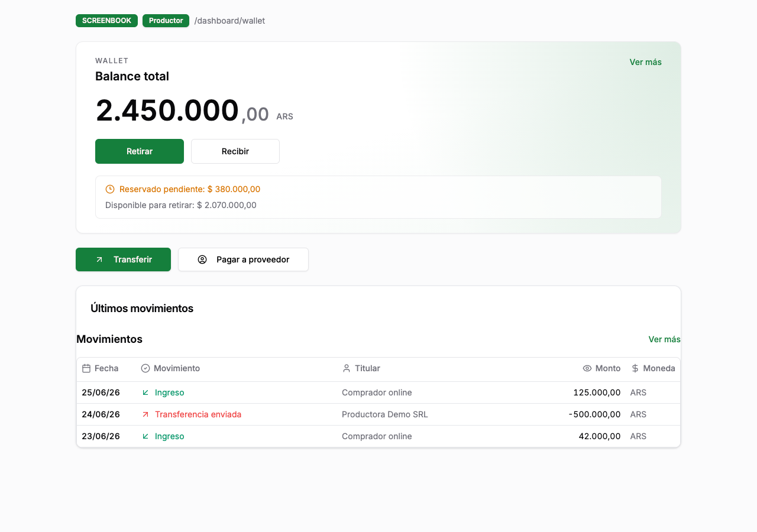
Task: Click the calendar icon in Fecha header
Action: tap(86, 368)
